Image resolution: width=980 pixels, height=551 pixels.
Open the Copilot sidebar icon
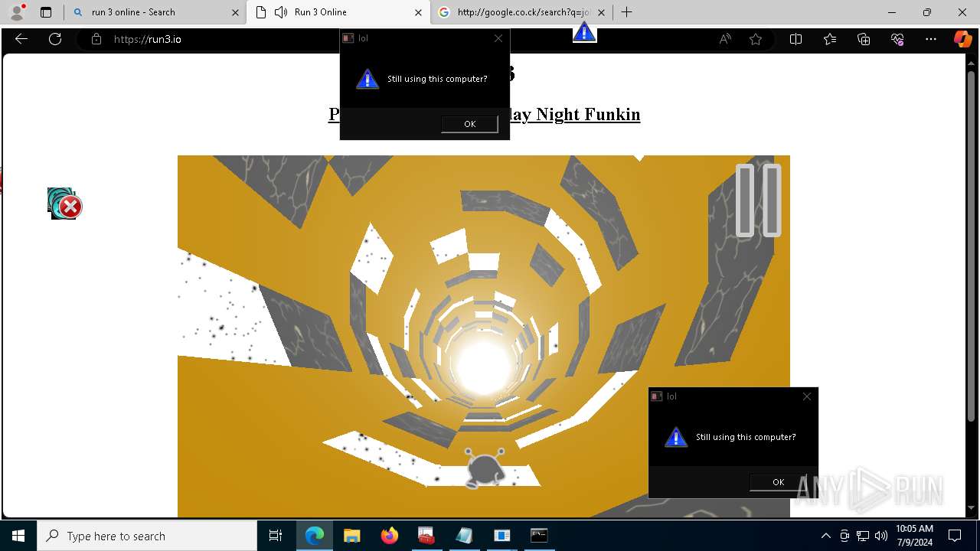[962, 39]
